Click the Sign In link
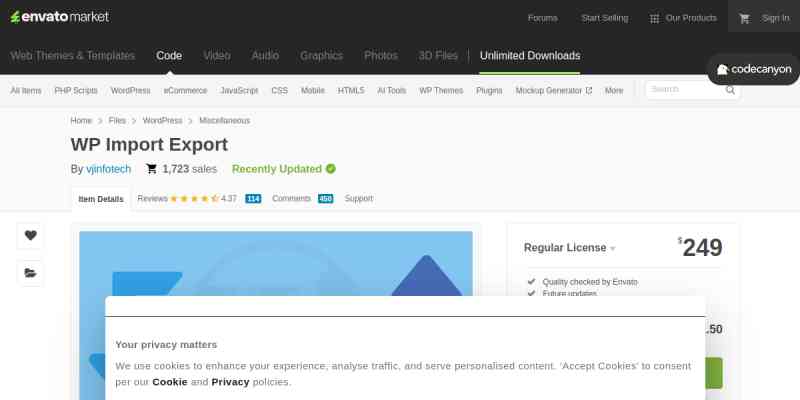The width and height of the screenshot is (800, 400). click(x=776, y=18)
